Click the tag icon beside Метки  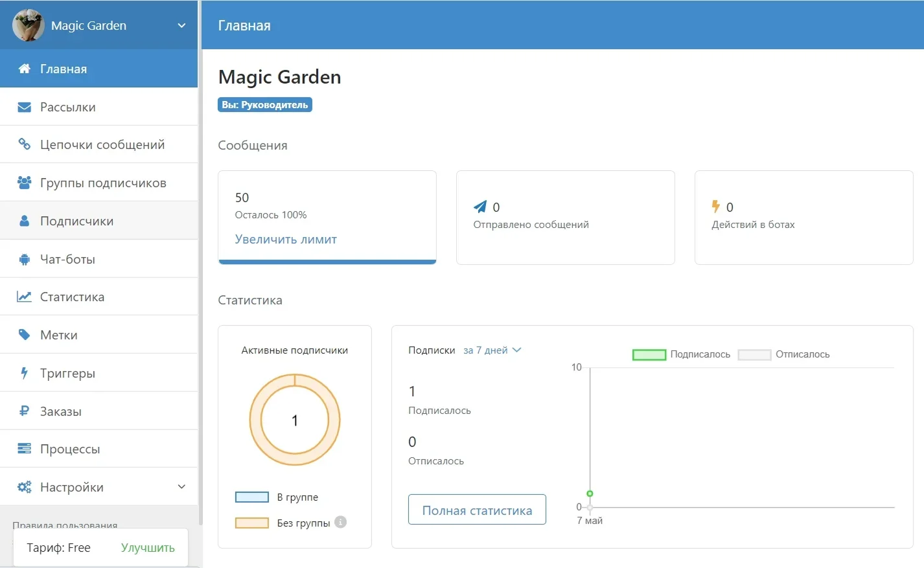click(24, 335)
